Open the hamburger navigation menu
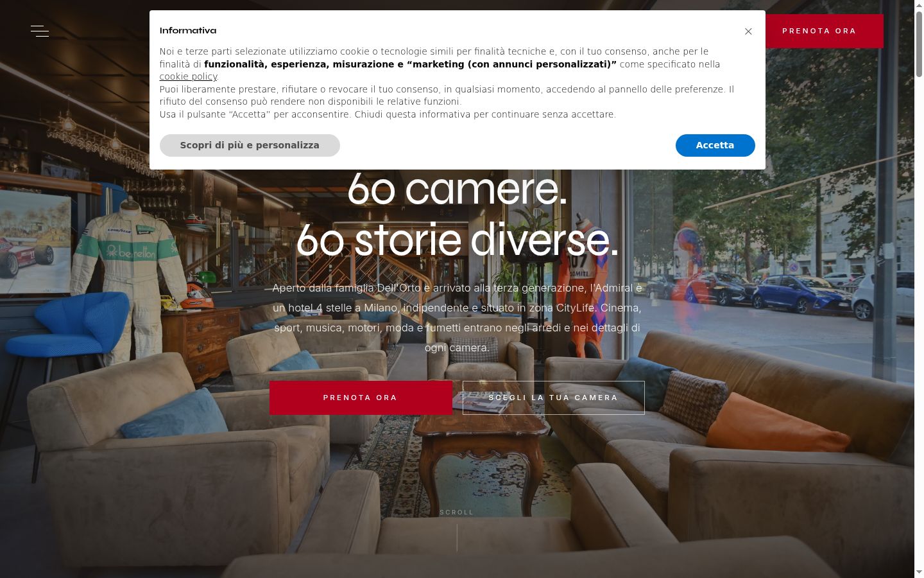 point(40,31)
